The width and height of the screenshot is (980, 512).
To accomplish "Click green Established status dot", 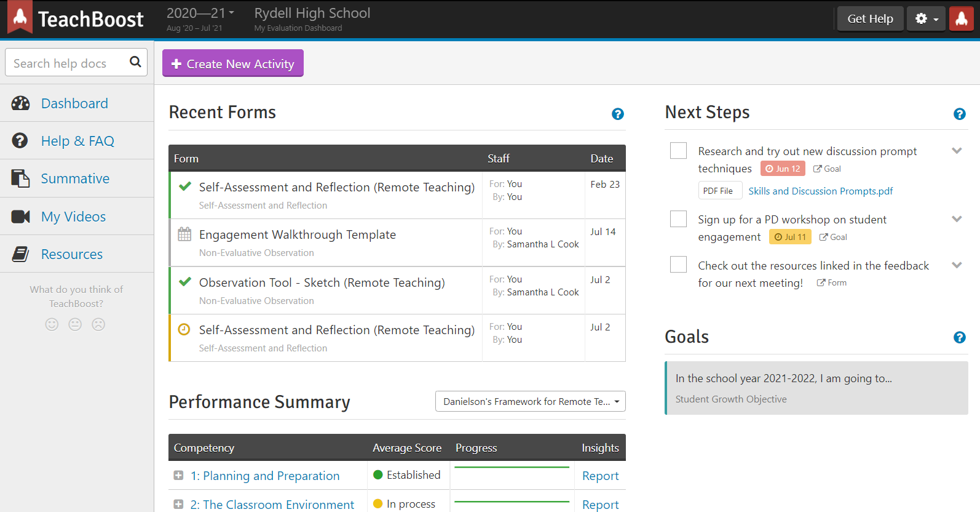I will tap(378, 474).
